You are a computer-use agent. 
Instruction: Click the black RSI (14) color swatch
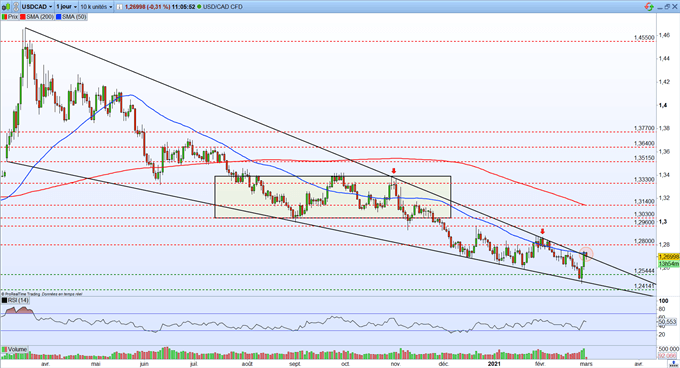(4, 300)
